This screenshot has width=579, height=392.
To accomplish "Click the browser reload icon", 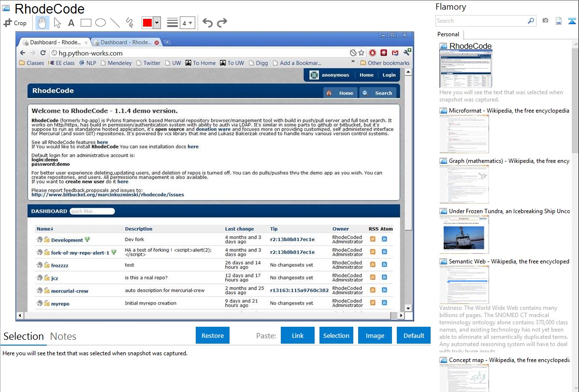I will (x=43, y=53).
